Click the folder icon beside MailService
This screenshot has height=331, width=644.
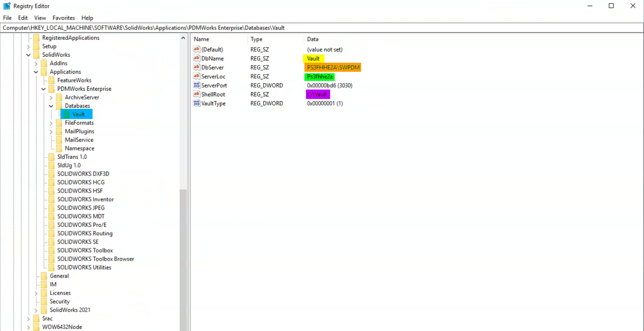[59, 140]
